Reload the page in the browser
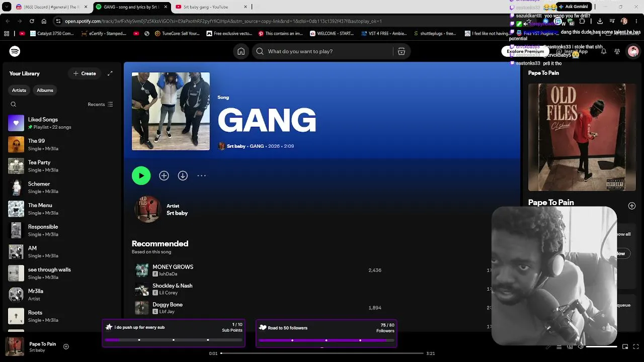The image size is (644, 362). (x=32, y=21)
